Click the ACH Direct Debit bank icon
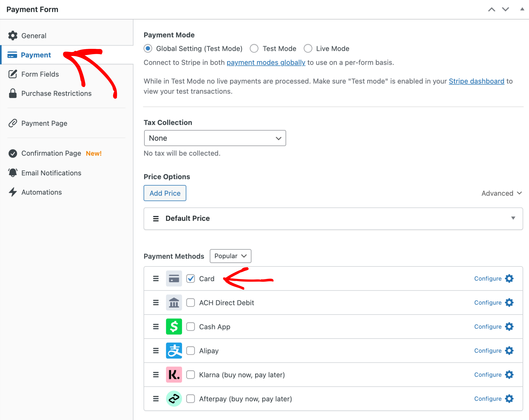 (174, 302)
